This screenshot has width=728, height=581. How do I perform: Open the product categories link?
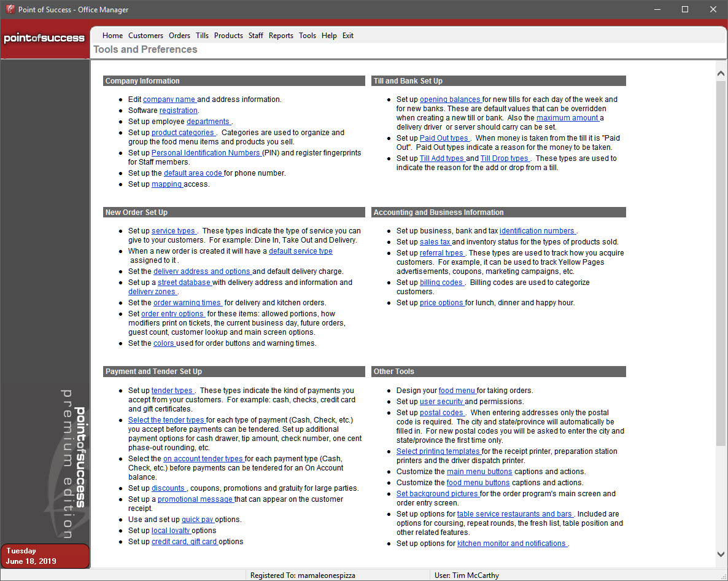[x=183, y=133]
